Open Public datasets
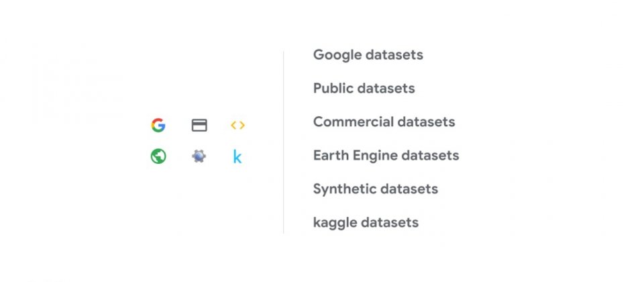Image resolution: width=644 pixels, height=282 pixels. click(x=364, y=88)
